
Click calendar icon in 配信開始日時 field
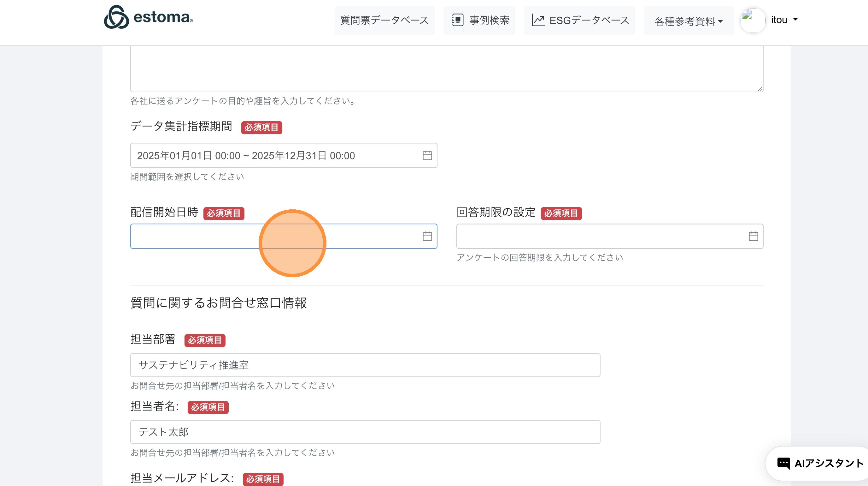[427, 236]
